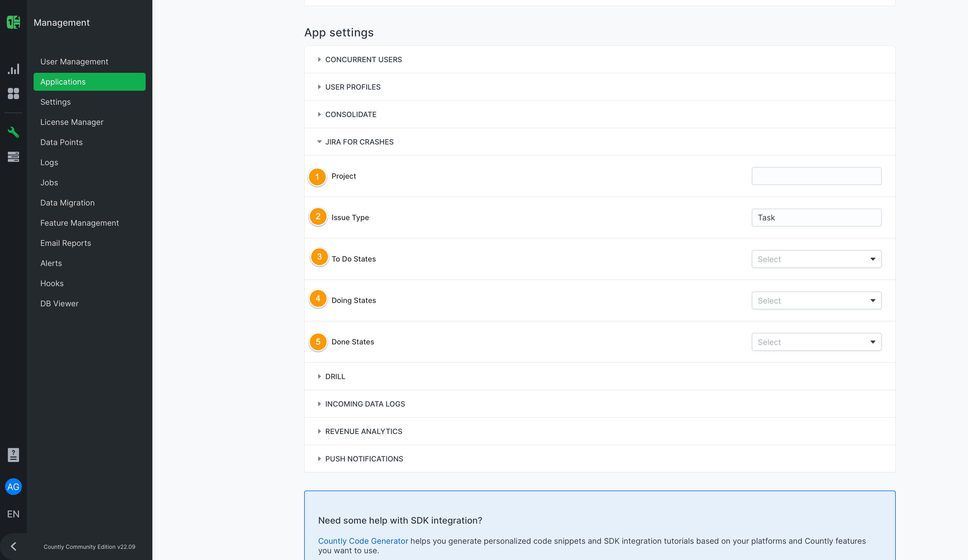Expand the PUSH NOTIFICATIONS section
The image size is (968, 560).
pyautogui.click(x=364, y=459)
